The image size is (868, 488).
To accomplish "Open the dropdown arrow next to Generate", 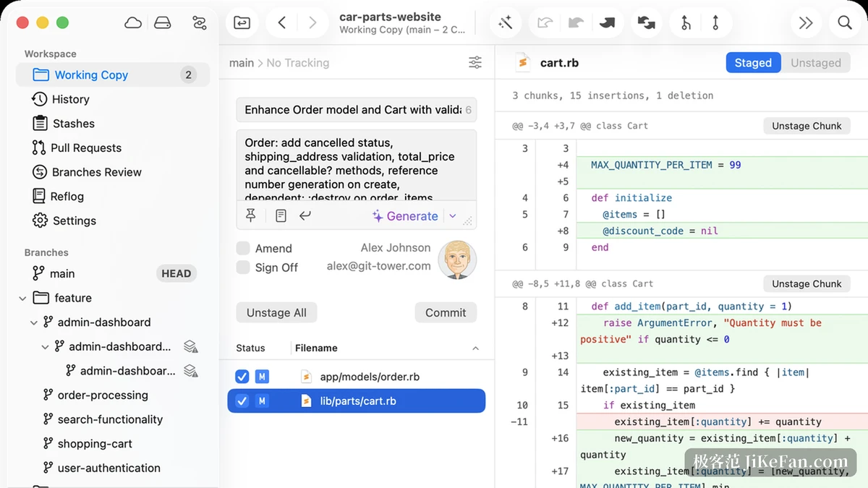I will click(x=453, y=215).
